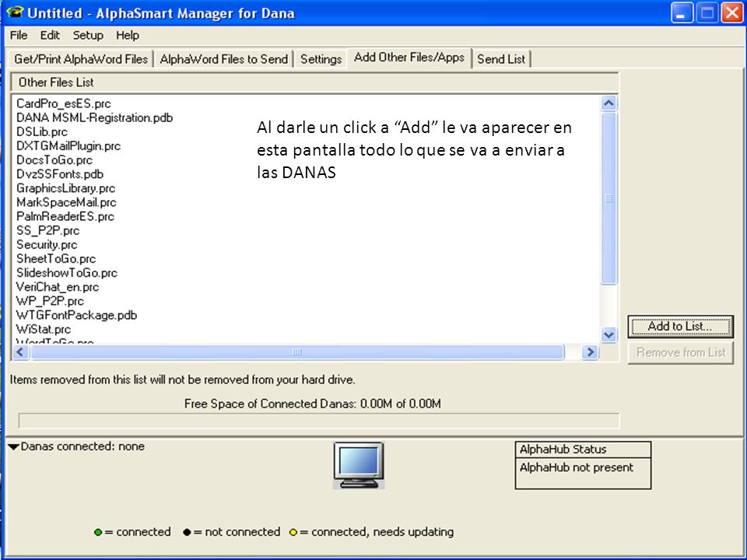
Task: Click the horizontal scrollbar thumb
Action: (x=297, y=352)
